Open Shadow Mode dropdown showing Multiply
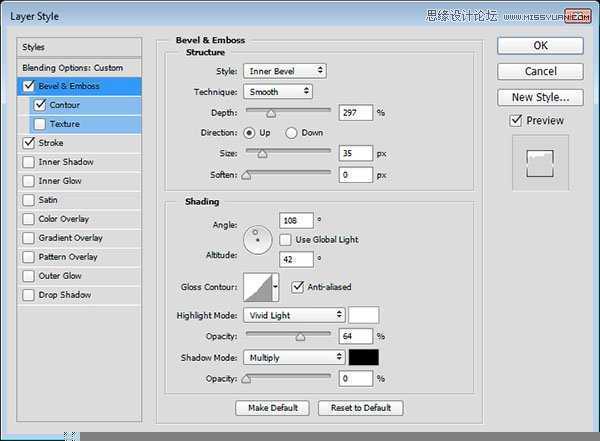The width and height of the screenshot is (600, 441). [294, 357]
